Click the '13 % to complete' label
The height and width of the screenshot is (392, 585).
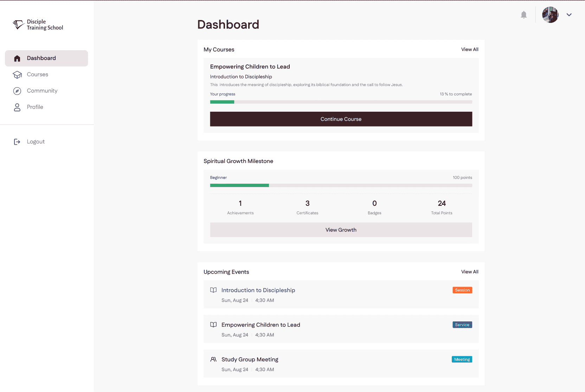point(456,94)
